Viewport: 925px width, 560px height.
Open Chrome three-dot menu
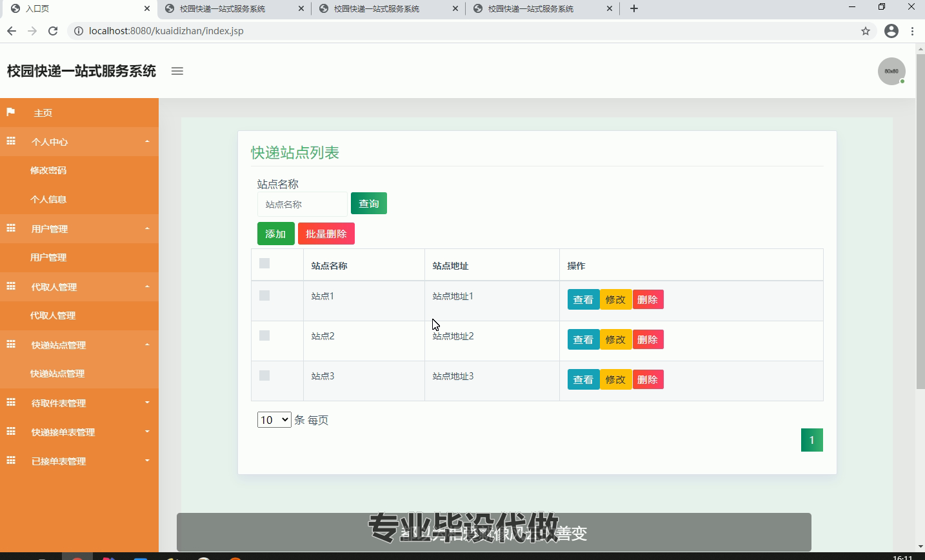point(912,31)
